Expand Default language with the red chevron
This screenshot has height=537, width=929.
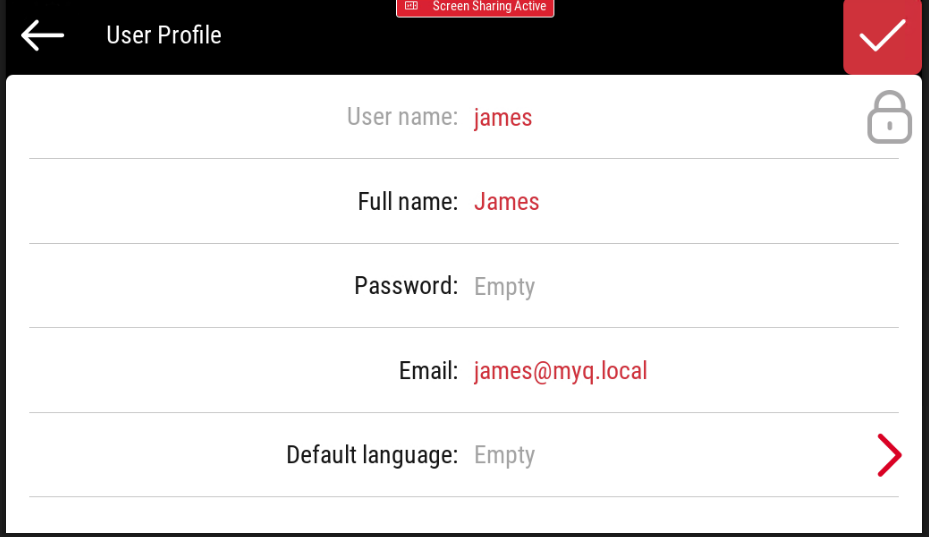(x=888, y=455)
